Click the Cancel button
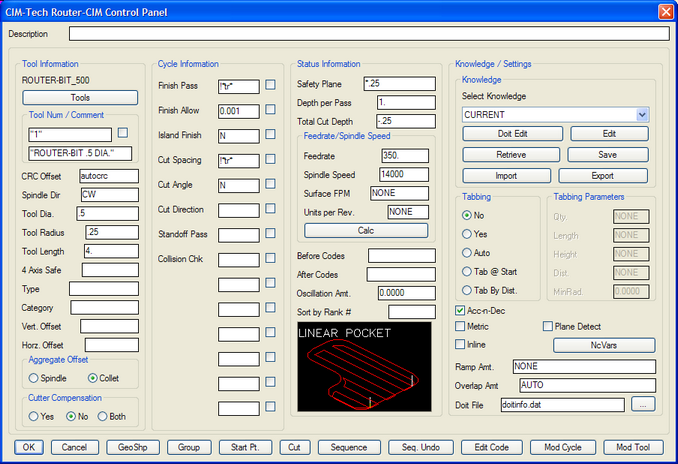 (74, 447)
